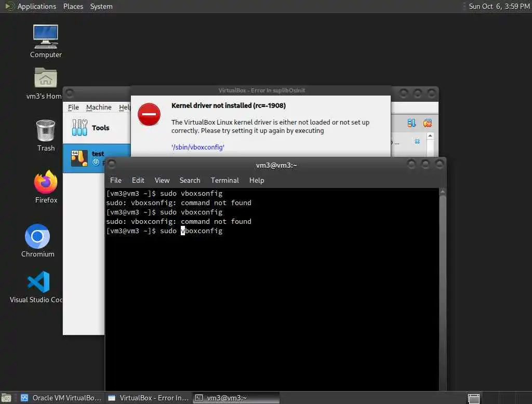Click the error dialog title 'VirtualBox - Error In suplibOsInit'
The width and height of the screenshot is (532, 404).
[262, 90]
